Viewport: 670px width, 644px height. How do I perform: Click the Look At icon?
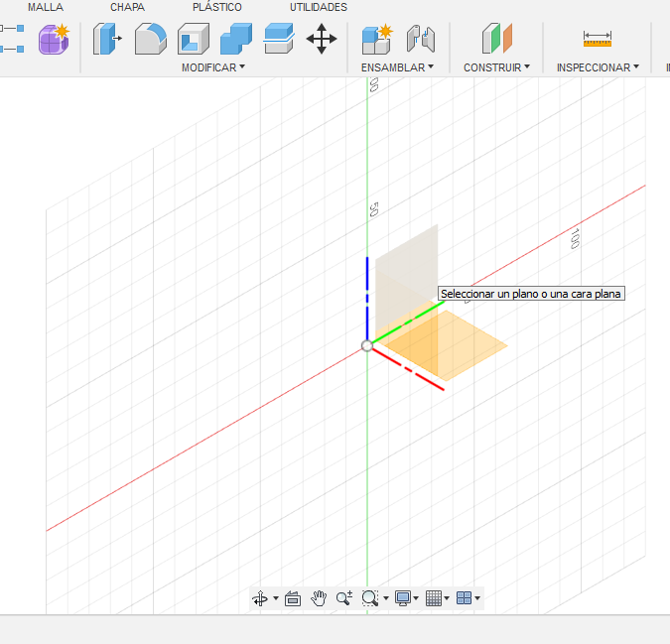(x=293, y=598)
